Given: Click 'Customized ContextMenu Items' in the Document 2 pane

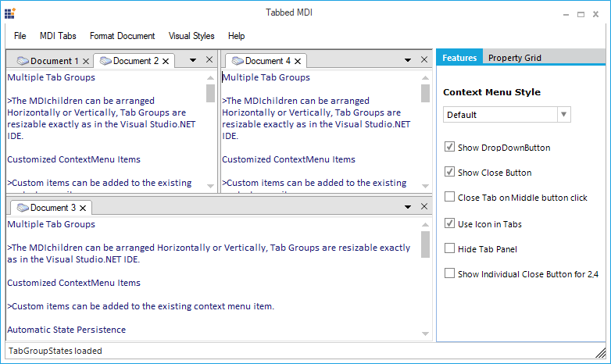Looking at the screenshot, I should (x=73, y=159).
